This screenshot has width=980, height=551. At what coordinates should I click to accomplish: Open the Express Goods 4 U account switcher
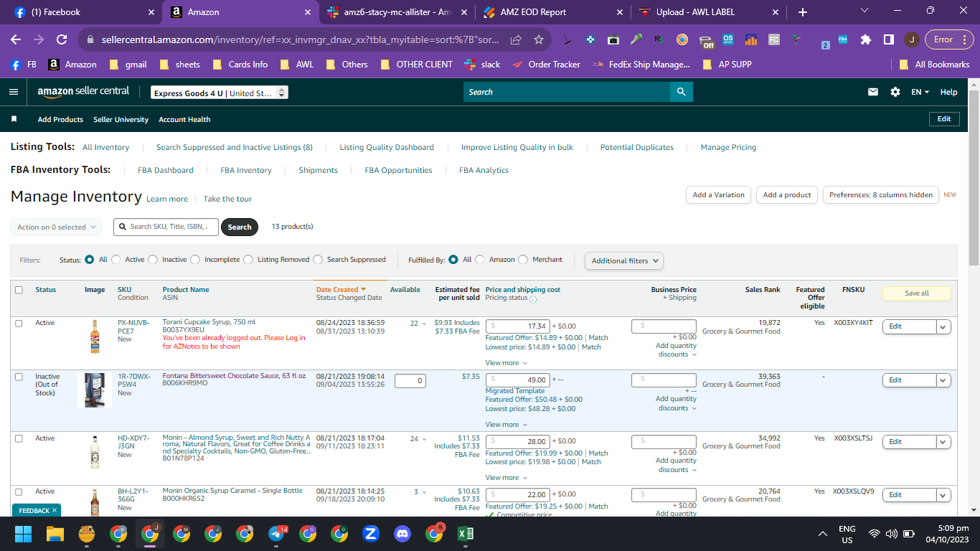click(220, 93)
